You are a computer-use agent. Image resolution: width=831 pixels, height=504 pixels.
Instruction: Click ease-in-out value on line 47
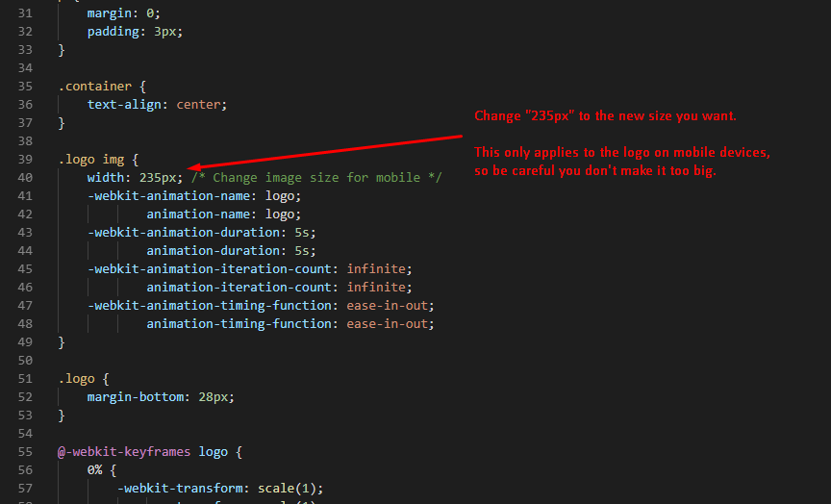coord(387,305)
